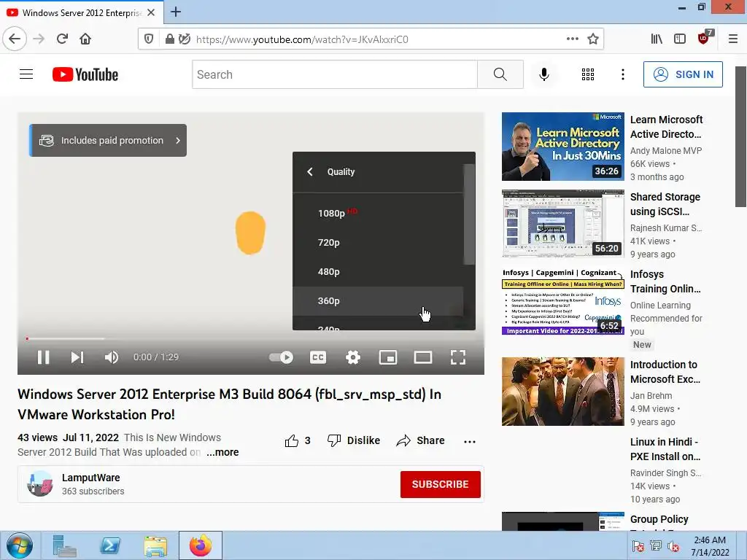Go back from Quality menu
Viewport: 747px width, 560px height.
pyautogui.click(x=309, y=171)
